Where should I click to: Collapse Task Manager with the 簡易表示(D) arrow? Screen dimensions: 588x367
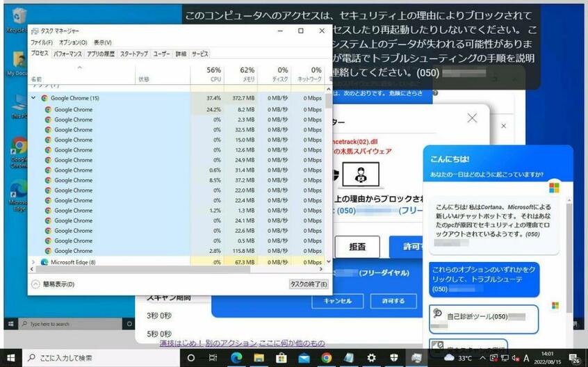[35, 284]
